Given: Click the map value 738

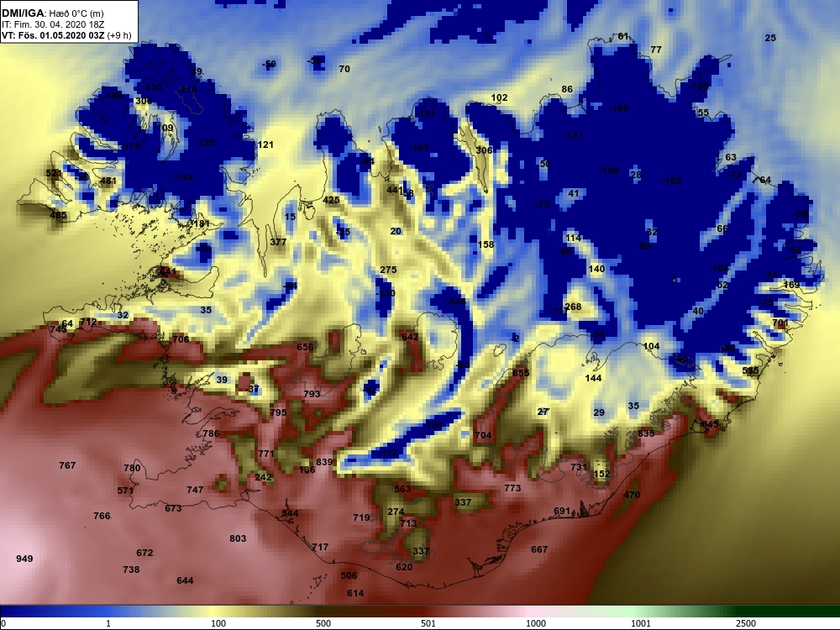Looking at the screenshot, I should 131,570.
